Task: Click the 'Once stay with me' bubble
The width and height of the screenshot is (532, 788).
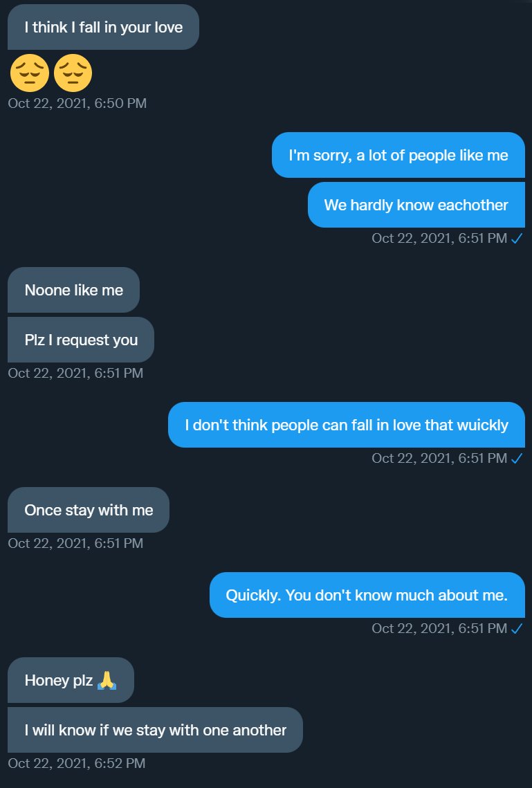Action: click(x=89, y=510)
